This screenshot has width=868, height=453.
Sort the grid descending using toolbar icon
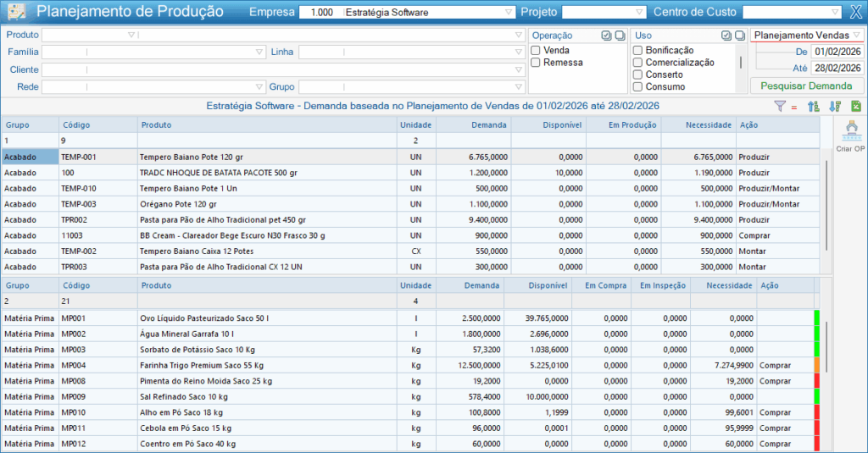pos(835,106)
